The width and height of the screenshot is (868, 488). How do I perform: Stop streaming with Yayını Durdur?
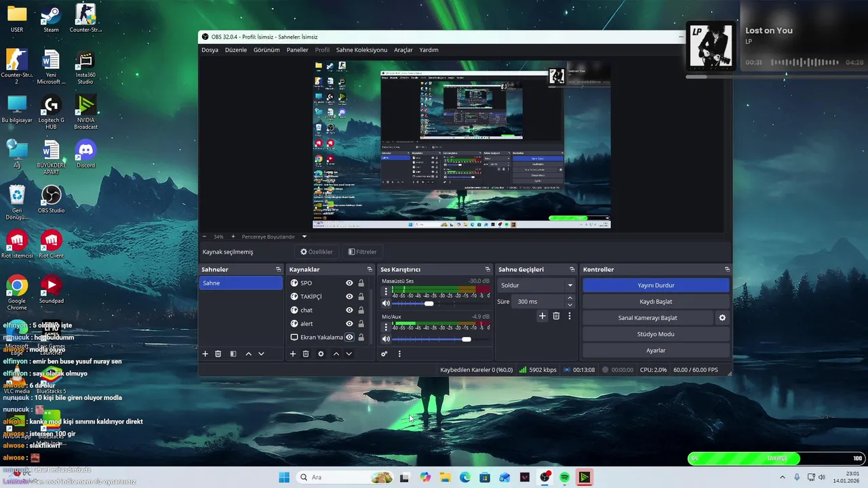point(656,285)
